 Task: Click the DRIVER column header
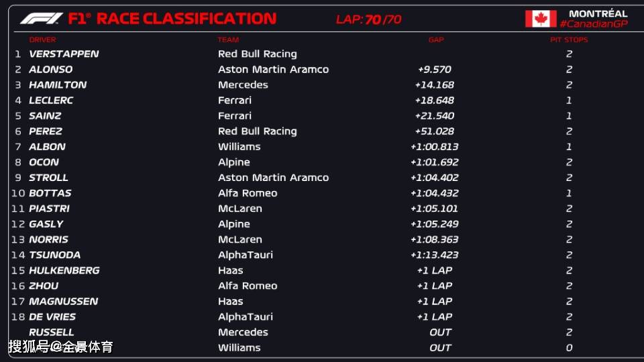pos(42,40)
